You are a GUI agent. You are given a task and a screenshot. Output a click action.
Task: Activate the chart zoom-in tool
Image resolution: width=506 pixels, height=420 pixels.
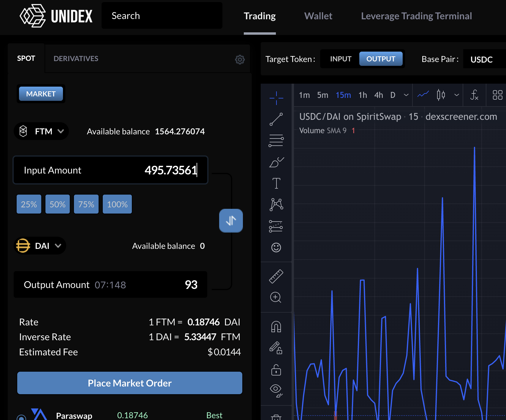click(276, 297)
